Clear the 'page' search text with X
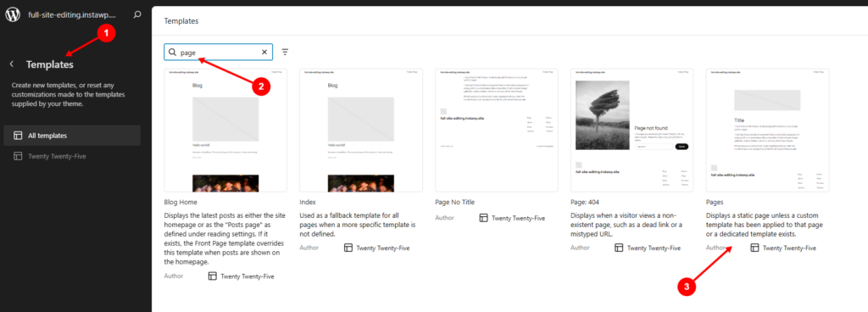Screen dimensions: 868x312 point(264,52)
